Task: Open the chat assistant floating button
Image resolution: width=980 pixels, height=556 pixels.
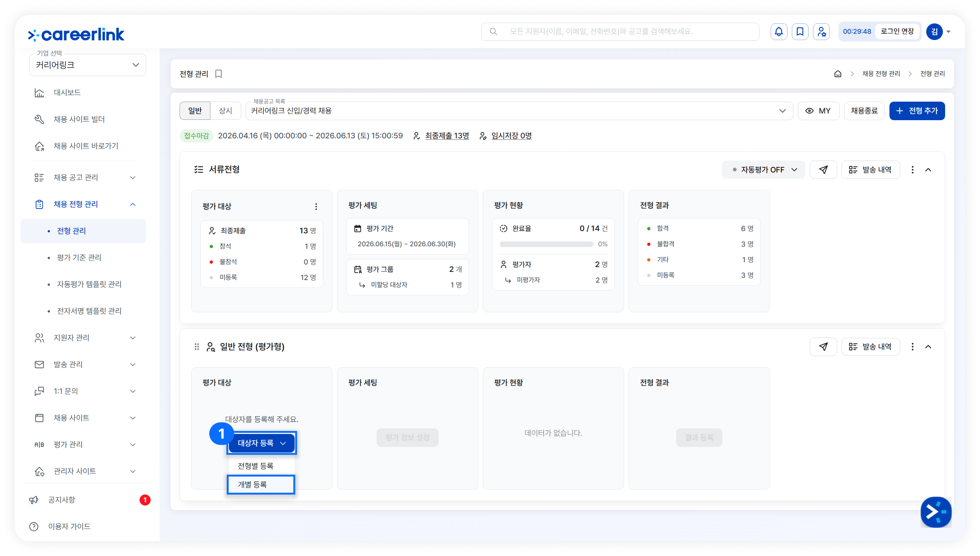Action: click(936, 512)
